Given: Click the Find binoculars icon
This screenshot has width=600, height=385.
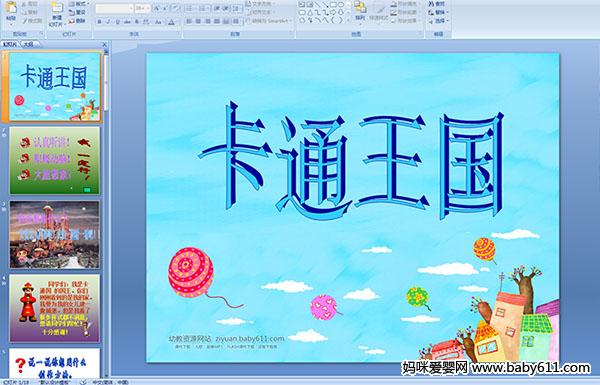Looking at the screenshot, I should 431,4.
